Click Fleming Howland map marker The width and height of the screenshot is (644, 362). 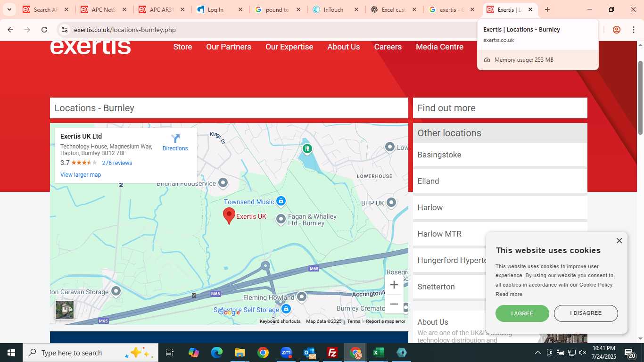[x=302, y=296]
